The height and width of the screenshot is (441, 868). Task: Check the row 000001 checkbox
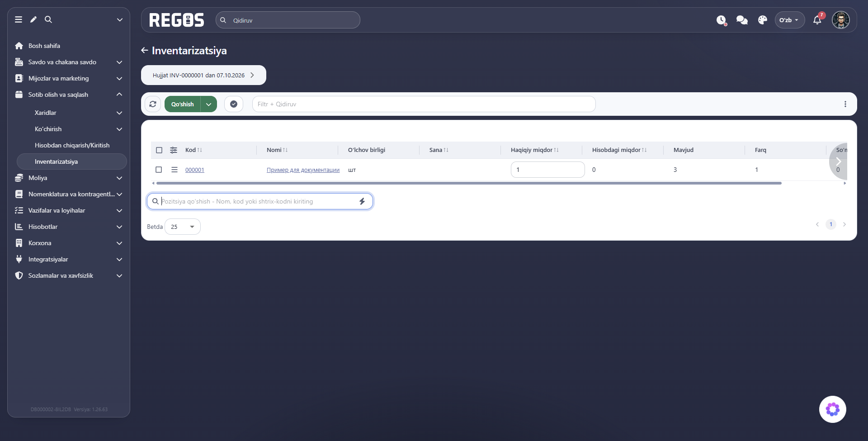tap(159, 170)
